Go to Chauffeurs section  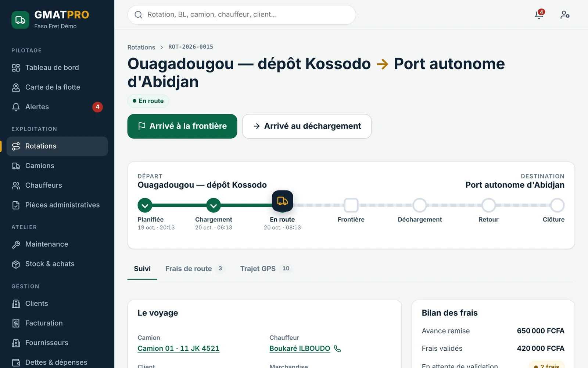57,185
